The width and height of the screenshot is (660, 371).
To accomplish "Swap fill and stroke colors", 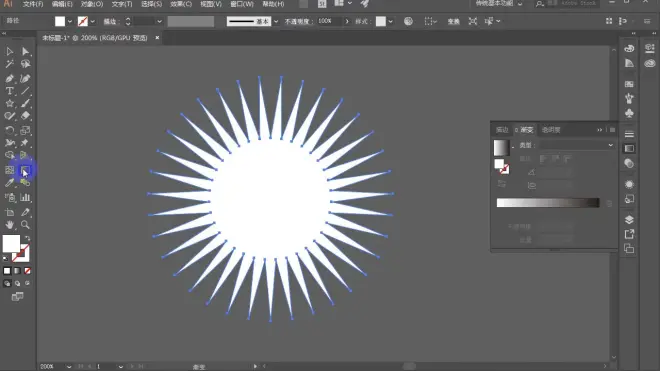I will point(27,238).
